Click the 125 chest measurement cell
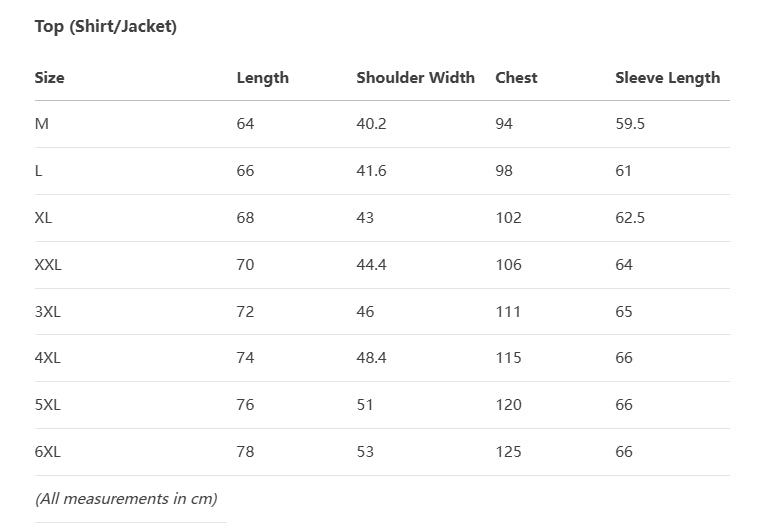The width and height of the screenshot is (775, 525). click(x=508, y=452)
